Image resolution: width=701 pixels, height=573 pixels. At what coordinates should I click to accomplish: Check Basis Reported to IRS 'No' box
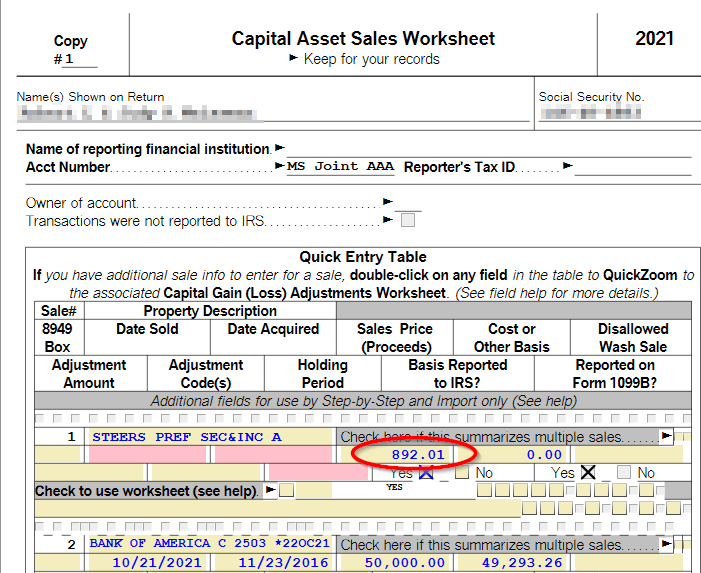pos(462,472)
